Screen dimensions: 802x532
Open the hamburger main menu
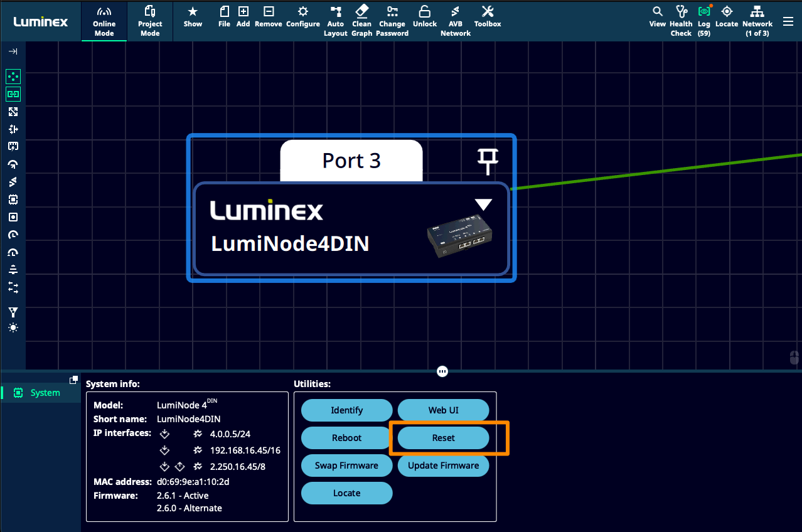click(x=788, y=22)
